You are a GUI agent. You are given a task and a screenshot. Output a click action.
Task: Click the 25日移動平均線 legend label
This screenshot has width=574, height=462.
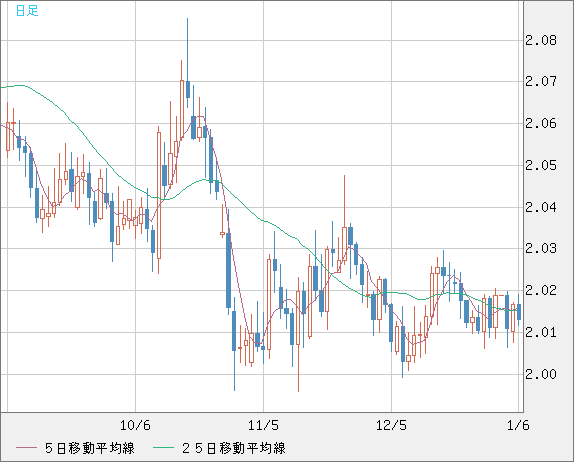pyautogui.click(x=234, y=448)
